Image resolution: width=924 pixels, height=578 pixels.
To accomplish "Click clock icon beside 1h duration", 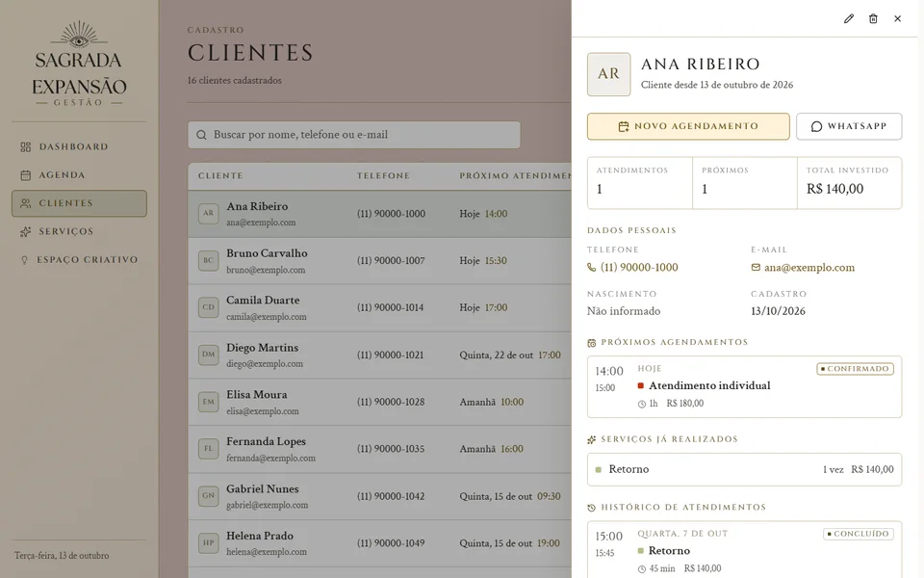I will pyautogui.click(x=642, y=404).
